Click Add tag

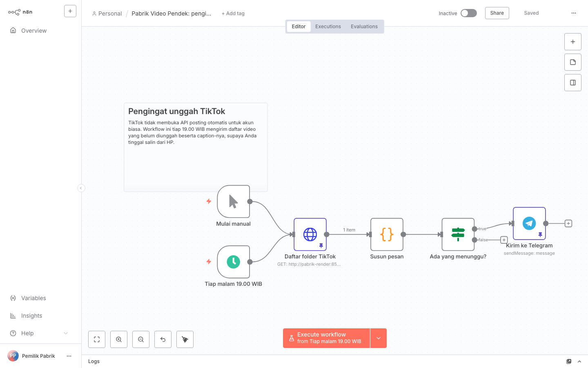point(233,13)
